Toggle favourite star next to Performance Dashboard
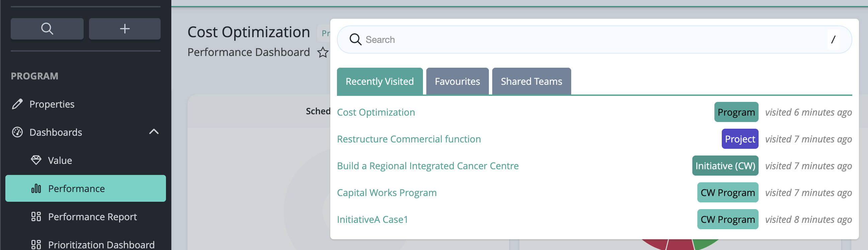This screenshot has width=868, height=250. tap(323, 52)
